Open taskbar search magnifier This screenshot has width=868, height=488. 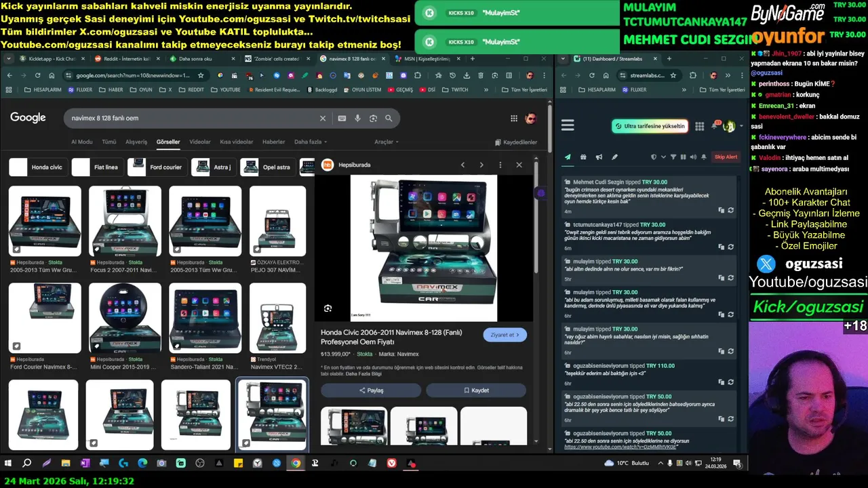(x=27, y=463)
